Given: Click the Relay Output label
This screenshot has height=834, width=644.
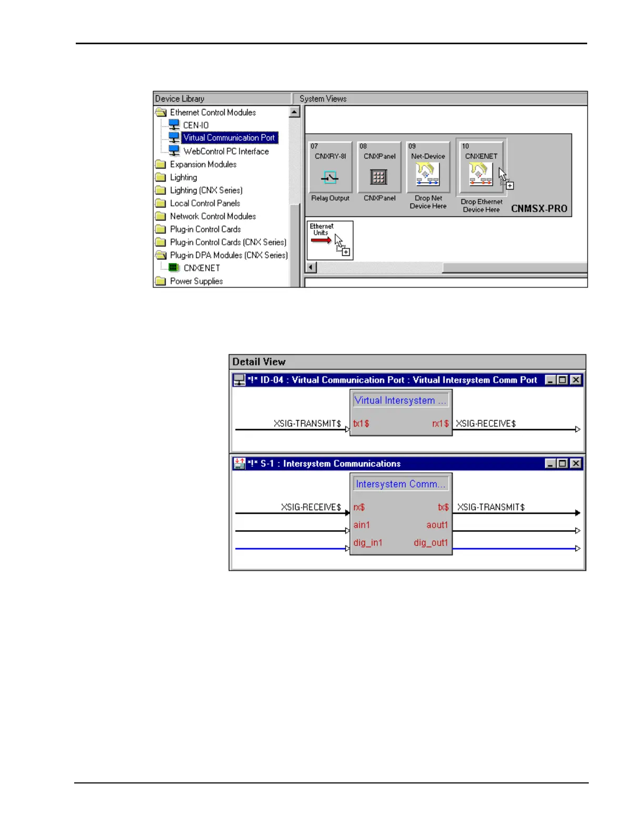Looking at the screenshot, I should pos(330,198).
